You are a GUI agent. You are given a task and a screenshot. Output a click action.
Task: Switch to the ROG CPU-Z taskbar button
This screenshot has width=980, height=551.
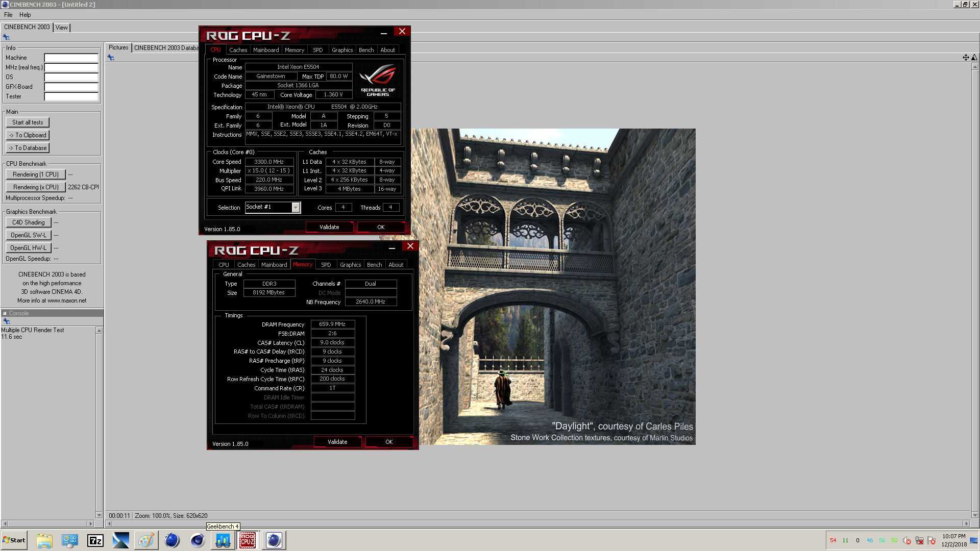click(248, 540)
